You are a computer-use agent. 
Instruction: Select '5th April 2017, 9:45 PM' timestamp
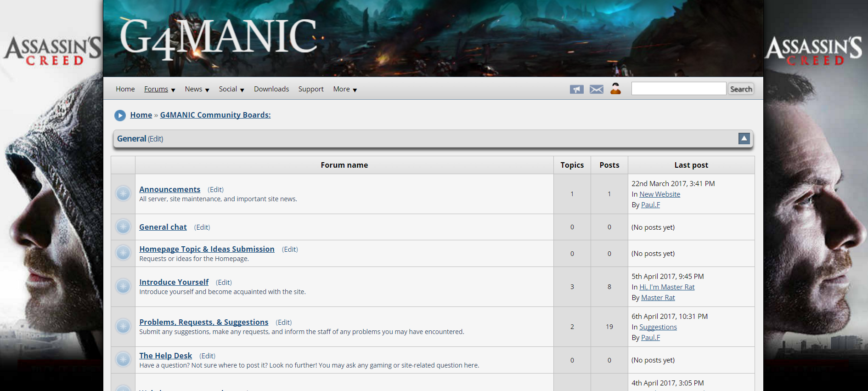click(668, 277)
